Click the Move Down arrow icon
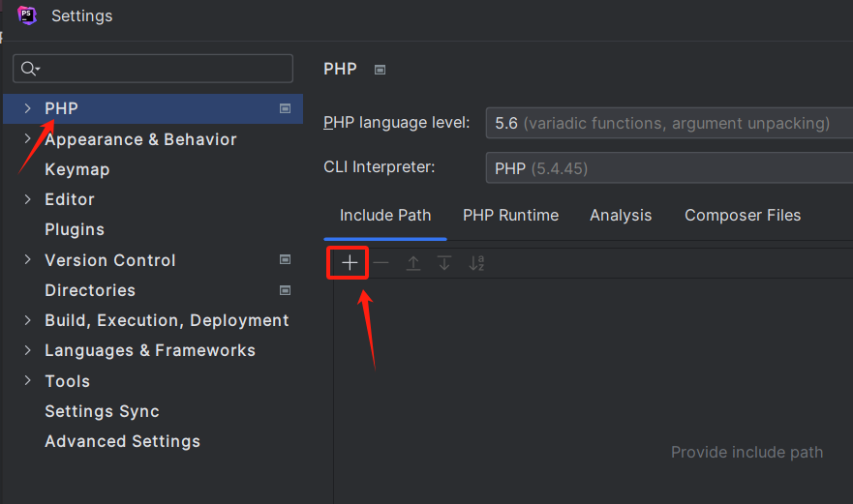Image resolution: width=853 pixels, height=504 pixels. pyautogui.click(x=444, y=263)
